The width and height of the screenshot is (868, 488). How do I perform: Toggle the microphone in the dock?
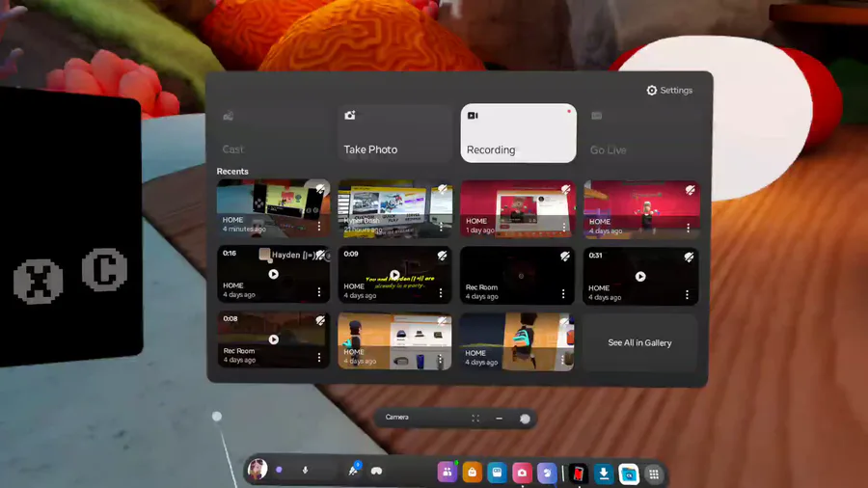pyautogui.click(x=305, y=471)
